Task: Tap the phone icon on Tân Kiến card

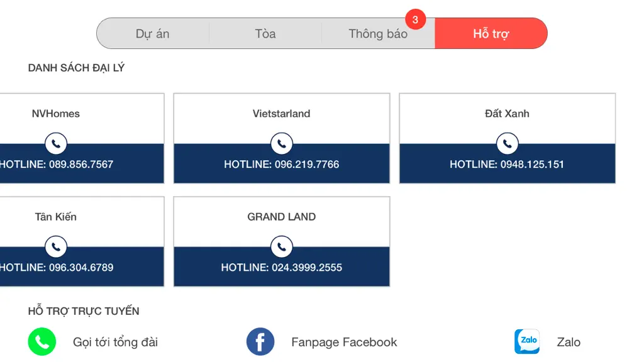Action: coord(56,246)
